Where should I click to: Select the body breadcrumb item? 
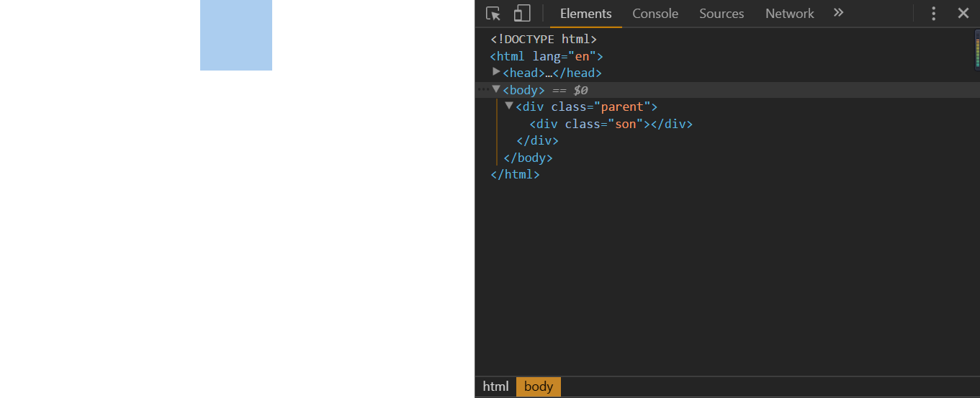click(x=539, y=386)
